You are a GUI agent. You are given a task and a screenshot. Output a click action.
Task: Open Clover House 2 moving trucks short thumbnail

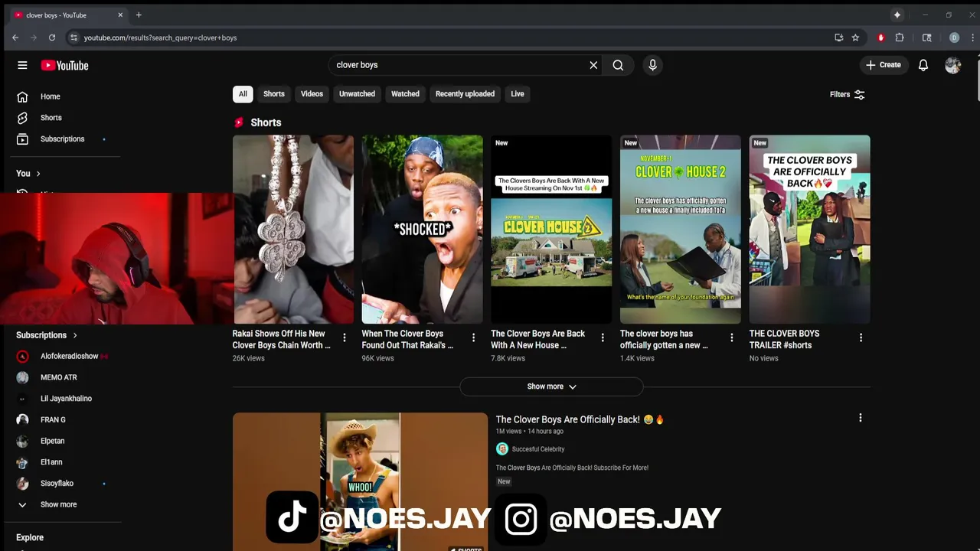[551, 230]
